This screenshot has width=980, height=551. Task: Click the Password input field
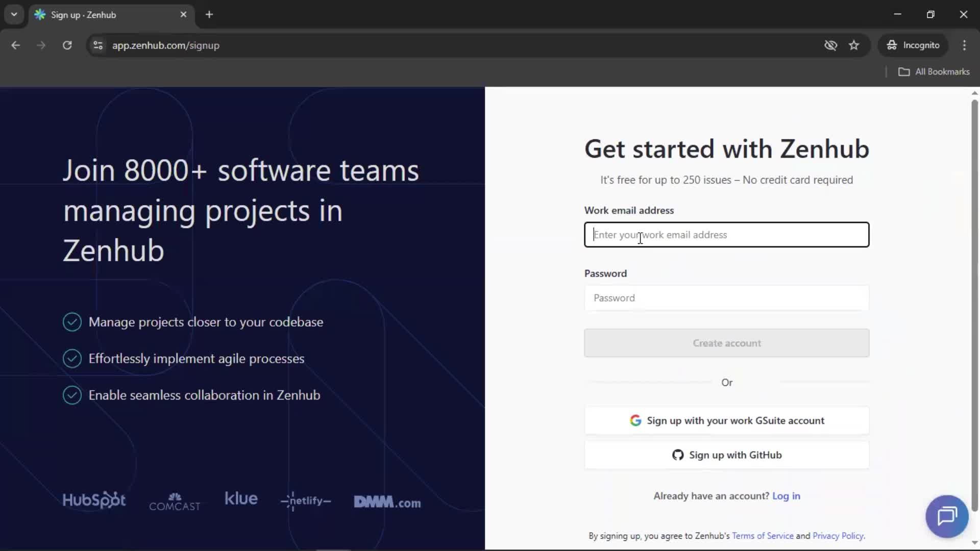[726, 298]
